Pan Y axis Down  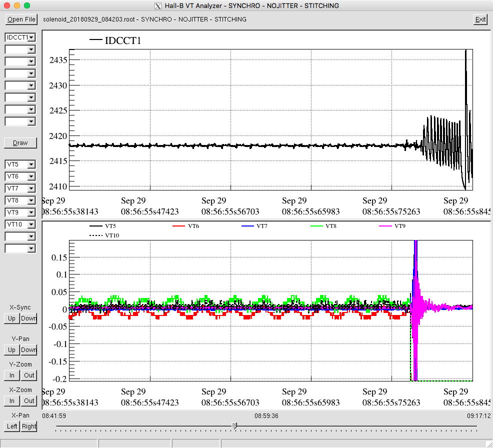click(29, 350)
